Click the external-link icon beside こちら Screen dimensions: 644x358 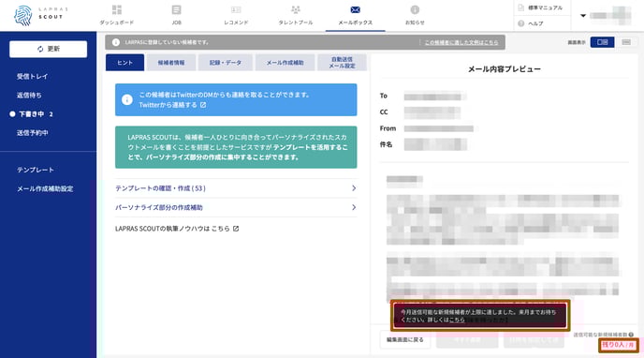point(236,229)
